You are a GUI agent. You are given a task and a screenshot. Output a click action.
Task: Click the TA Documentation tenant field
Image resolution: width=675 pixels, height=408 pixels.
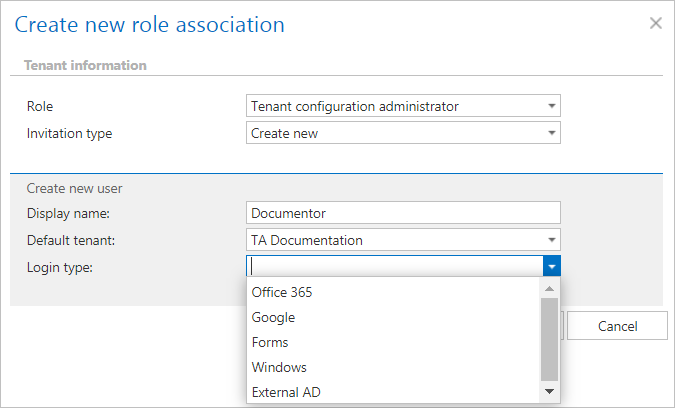(x=395, y=240)
